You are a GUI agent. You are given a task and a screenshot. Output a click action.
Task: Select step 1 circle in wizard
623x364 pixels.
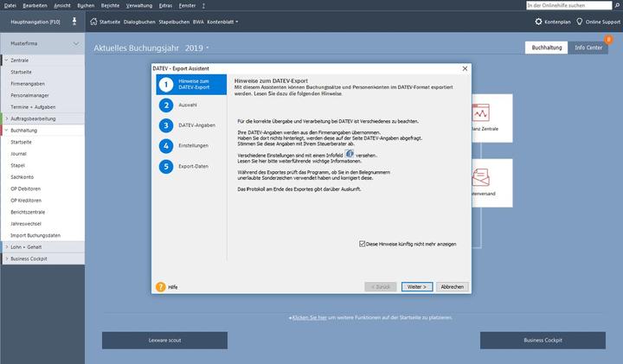coord(166,84)
